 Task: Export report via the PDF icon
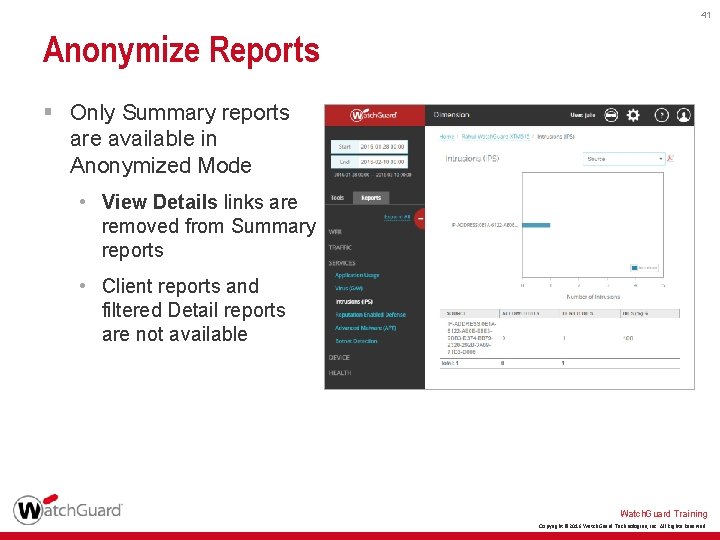point(670,158)
